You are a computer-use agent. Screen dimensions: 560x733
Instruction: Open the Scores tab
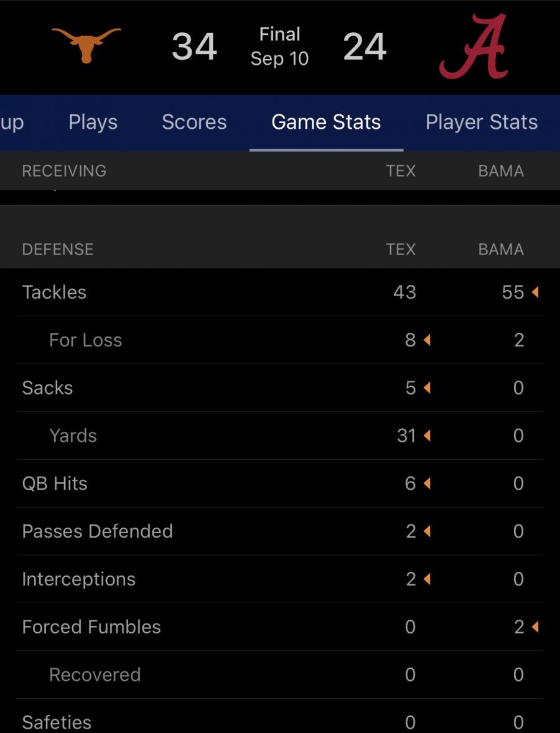pyautogui.click(x=194, y=123)
